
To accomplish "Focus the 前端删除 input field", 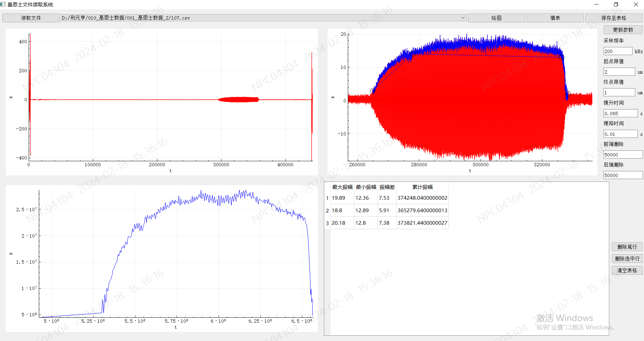I will point(623,155).
